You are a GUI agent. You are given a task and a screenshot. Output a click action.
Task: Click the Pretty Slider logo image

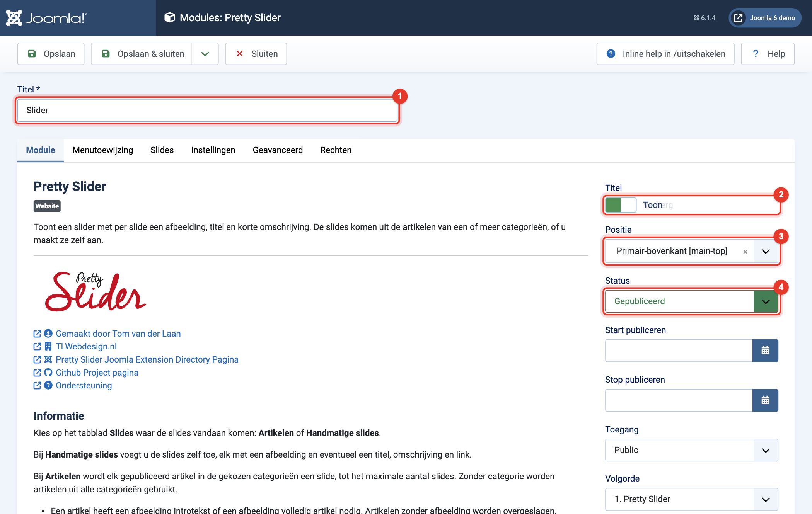point(96,291)
